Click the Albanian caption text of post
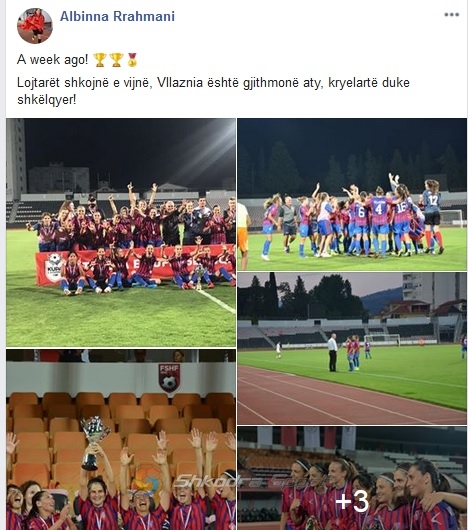 [213, 91]
